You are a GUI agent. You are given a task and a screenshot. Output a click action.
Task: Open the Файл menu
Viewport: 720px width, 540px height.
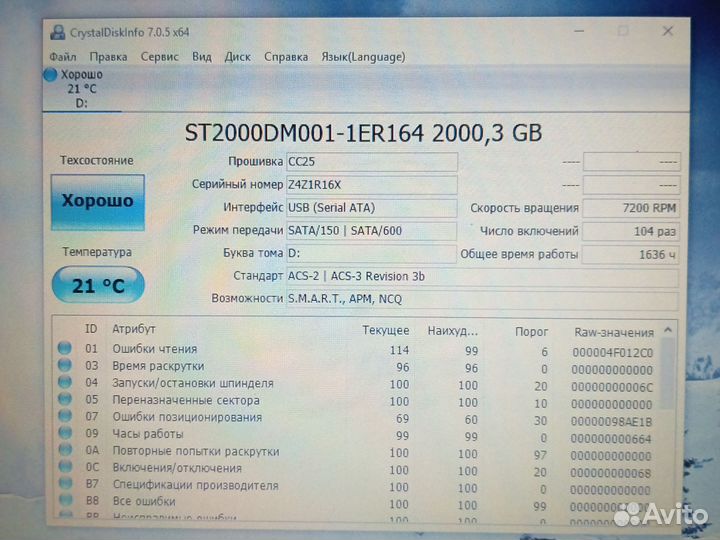click(x=63, y=57)
